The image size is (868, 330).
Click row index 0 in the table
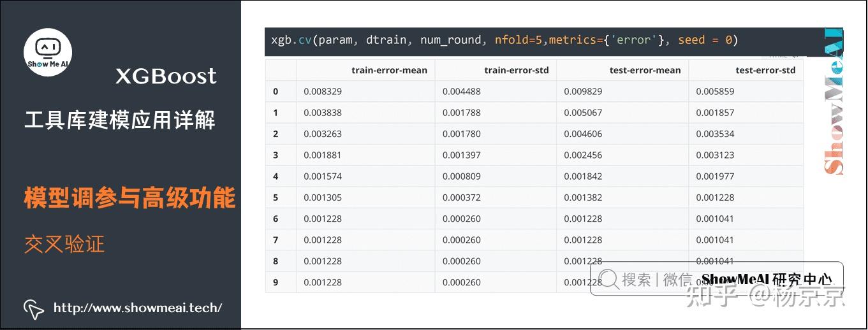pyautogui.click(x=276, y=91)
